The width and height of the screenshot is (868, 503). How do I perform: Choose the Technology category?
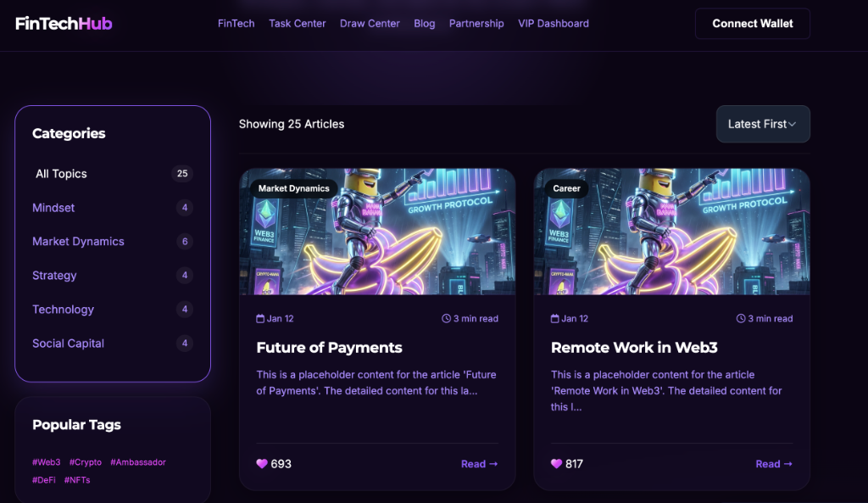[x=63, y=310]
